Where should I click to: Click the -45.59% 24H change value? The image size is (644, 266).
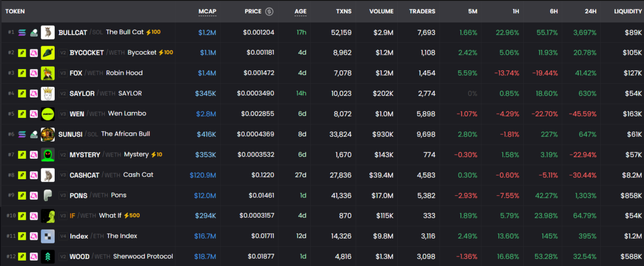click(582, 114)
